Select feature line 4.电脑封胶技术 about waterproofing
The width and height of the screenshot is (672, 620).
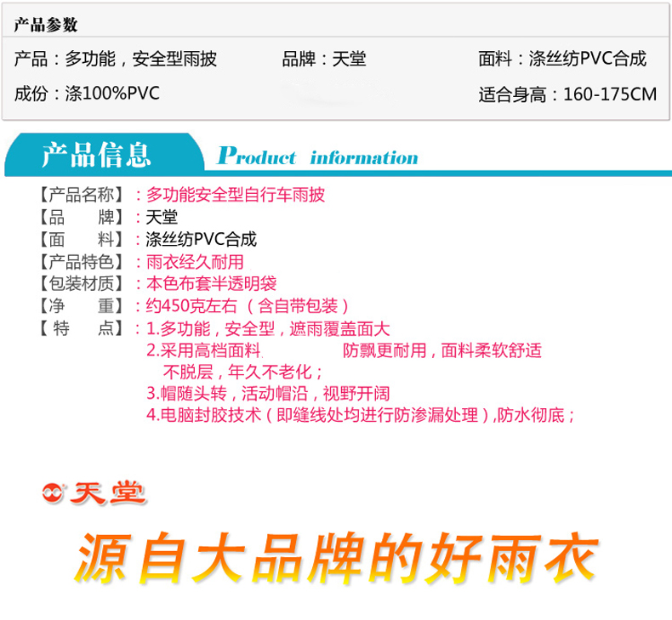360,414
